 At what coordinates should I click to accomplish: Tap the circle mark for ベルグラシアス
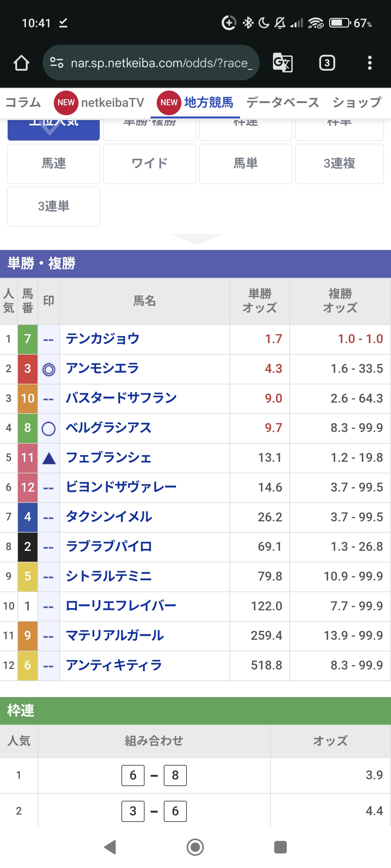[x=49, y=429]
